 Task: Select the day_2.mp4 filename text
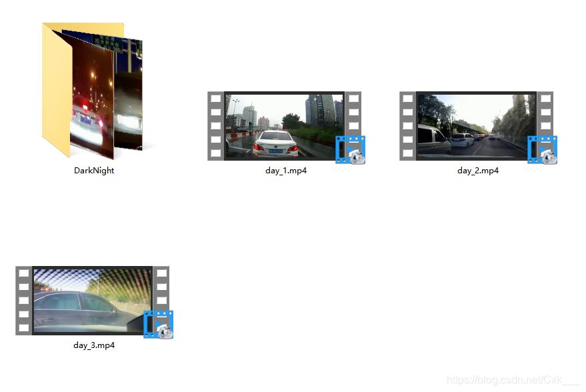[478, 171]
